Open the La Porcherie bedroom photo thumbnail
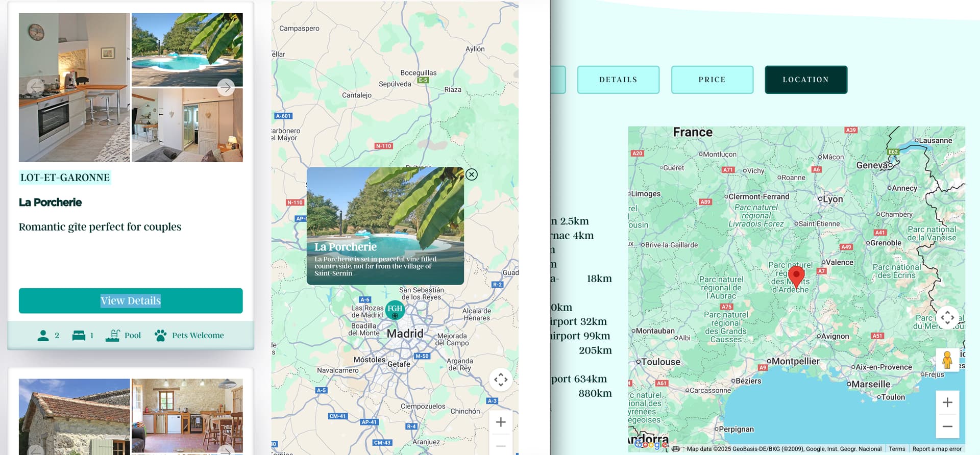Image resolution: width=980 pixels, height=455 pixels. pyautogui.click(x=187, y=125)
